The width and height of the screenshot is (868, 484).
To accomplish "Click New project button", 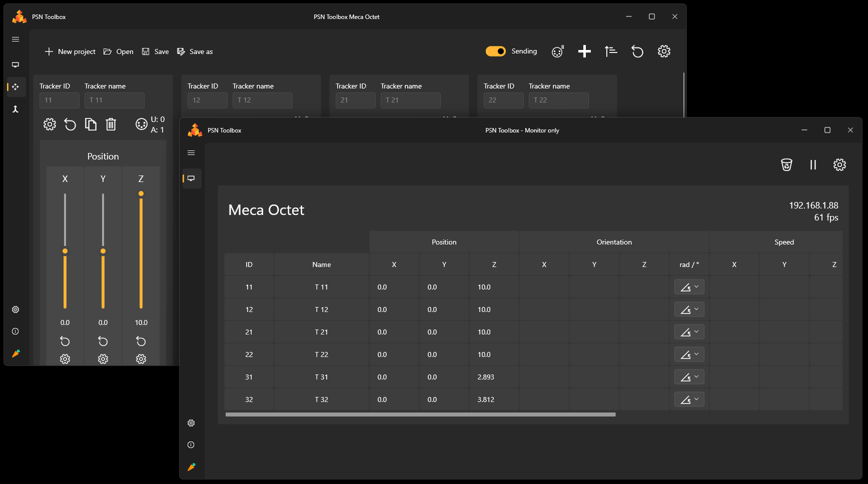I will point(70,51).
